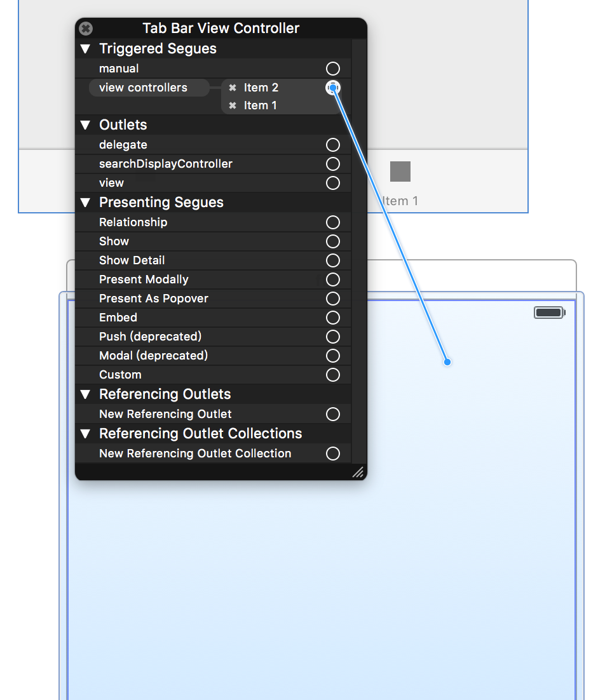591x700 pixels.
Task: Collapse the Presenting Segues section
Action: tap(86, 203)
